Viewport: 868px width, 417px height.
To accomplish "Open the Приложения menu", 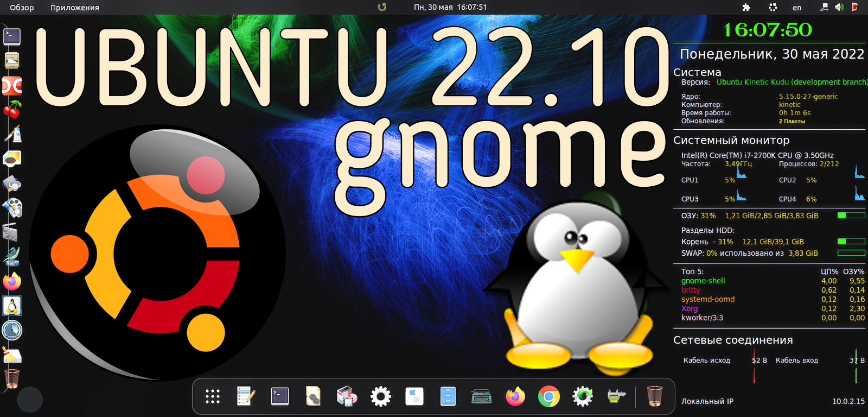I will point(75,8).
